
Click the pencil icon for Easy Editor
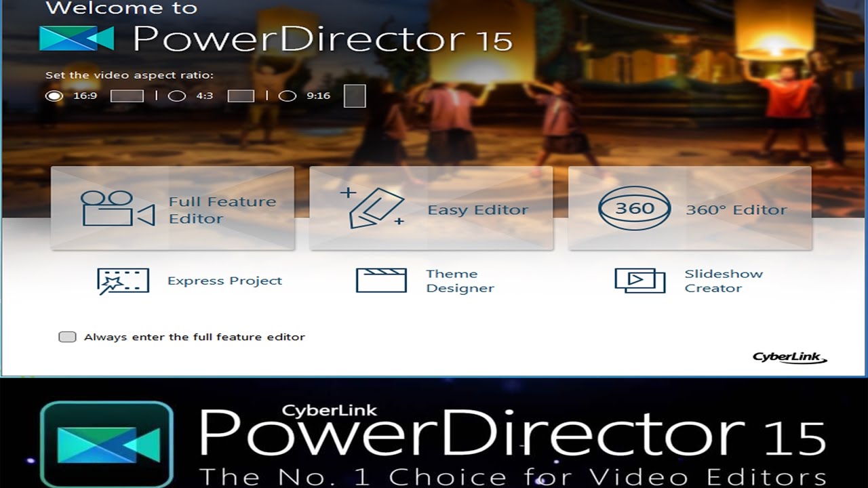coord(372,207)
